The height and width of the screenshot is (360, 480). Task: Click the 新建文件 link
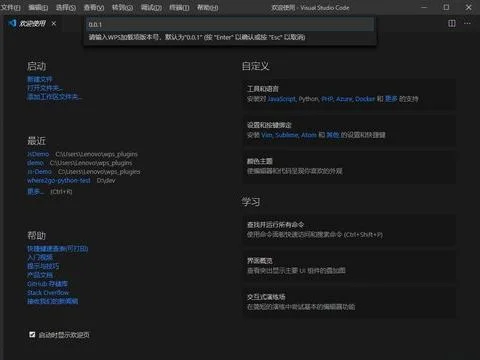(40, 79)
